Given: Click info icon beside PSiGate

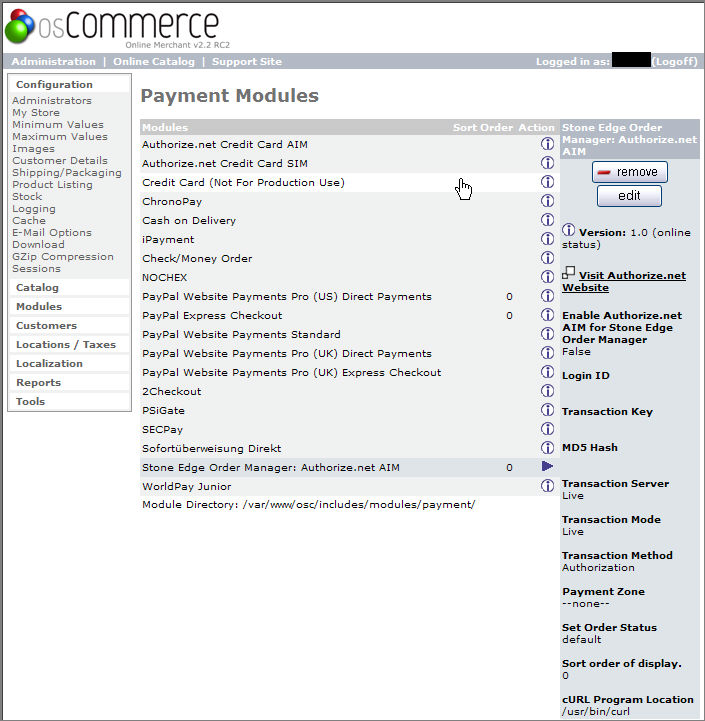Looking at the screenshot, I should (x=547, y=410).
